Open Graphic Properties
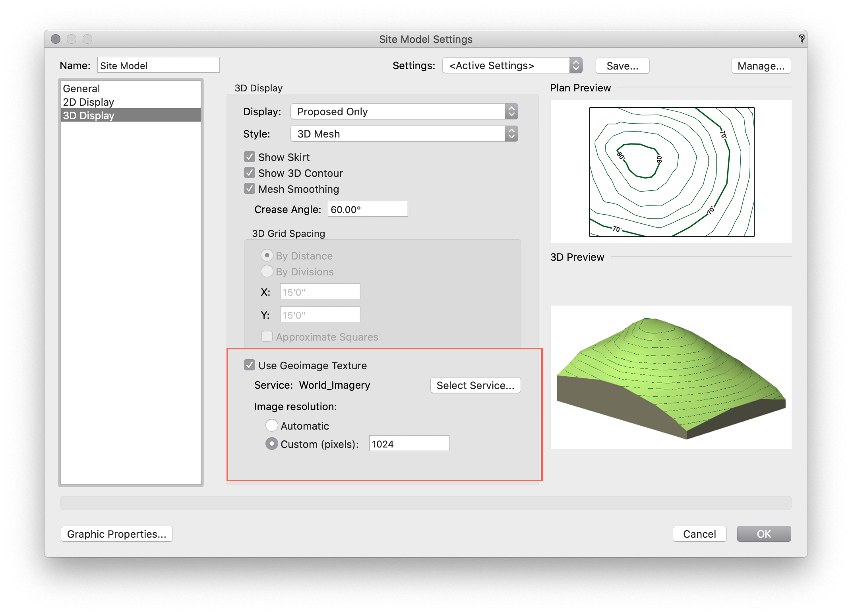 point(116,534)
